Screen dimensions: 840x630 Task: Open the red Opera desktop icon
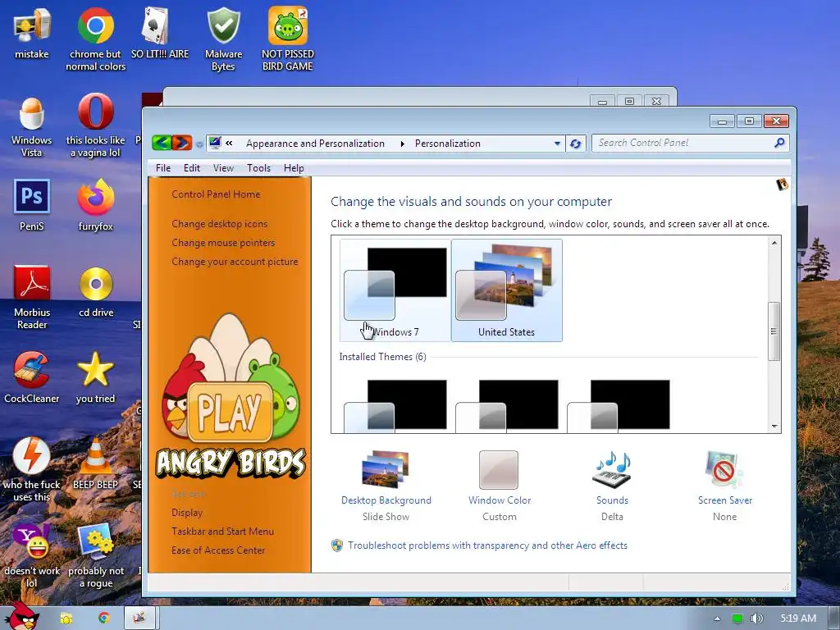pos(95,126)
